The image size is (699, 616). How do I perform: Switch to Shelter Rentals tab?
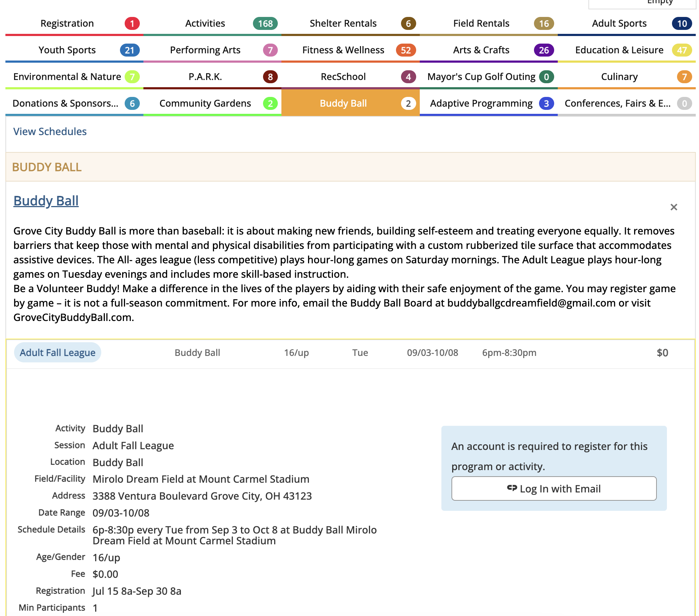pyautogui.click(x=343, y=23)
